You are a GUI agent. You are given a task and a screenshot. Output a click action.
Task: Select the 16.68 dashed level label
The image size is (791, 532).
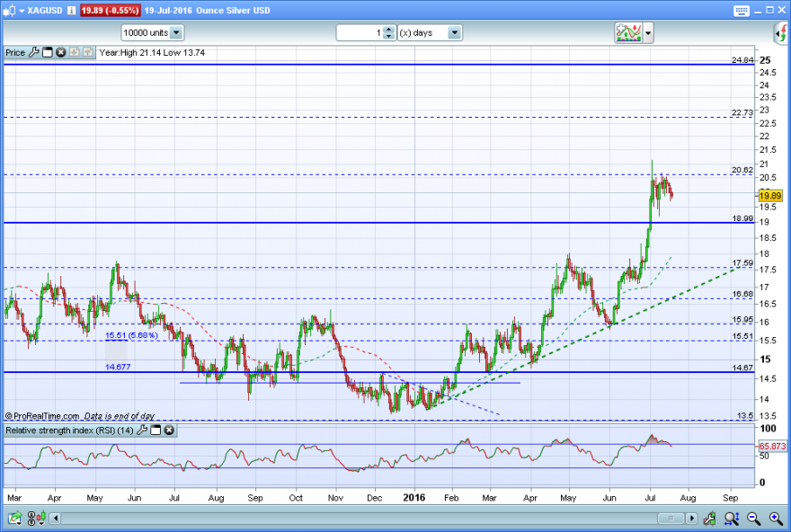742,294
